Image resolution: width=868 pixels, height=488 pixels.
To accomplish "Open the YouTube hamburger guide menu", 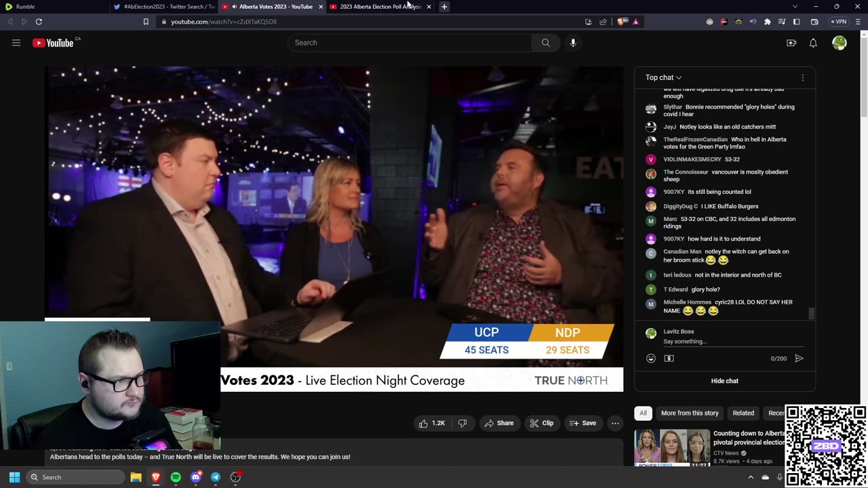I will click(16, 43).
